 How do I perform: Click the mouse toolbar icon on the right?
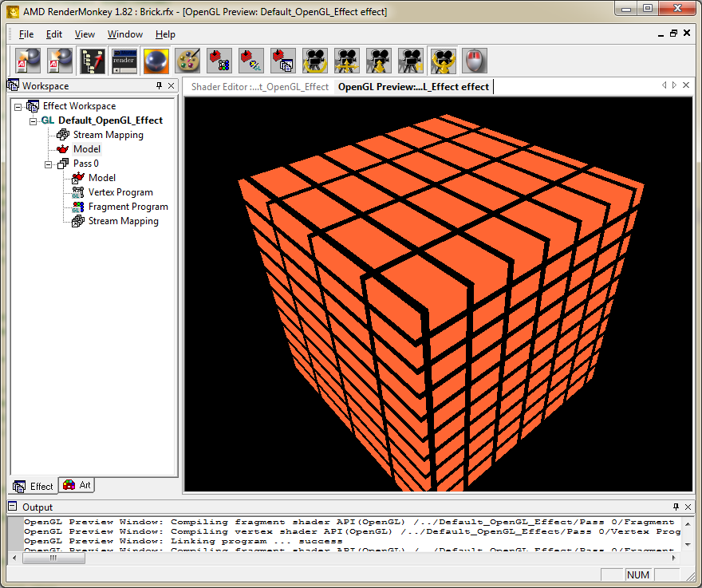[x=475, y=61]
